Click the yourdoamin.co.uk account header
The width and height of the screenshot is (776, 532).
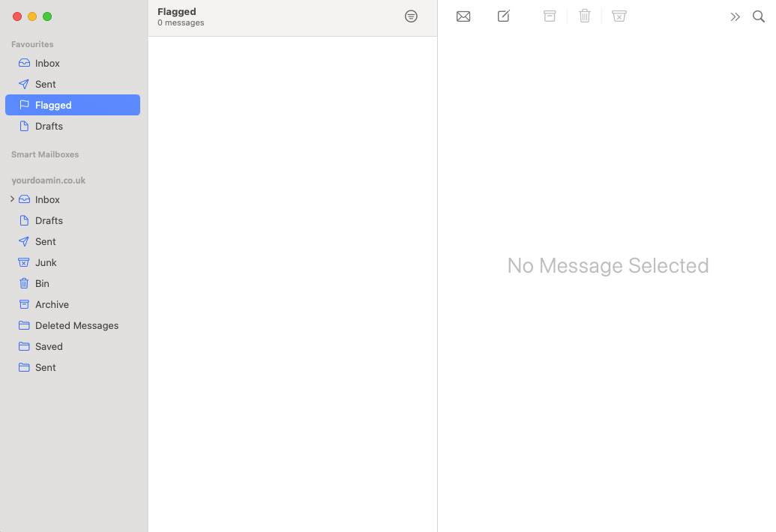pyautogui.click(x=49, y=181)
